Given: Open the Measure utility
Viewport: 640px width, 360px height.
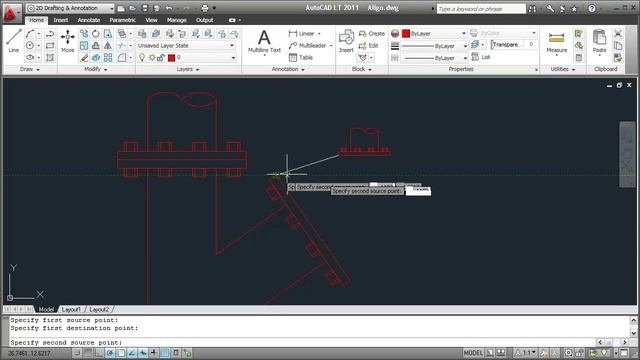Looking at the screenshot, I should 557,42.
